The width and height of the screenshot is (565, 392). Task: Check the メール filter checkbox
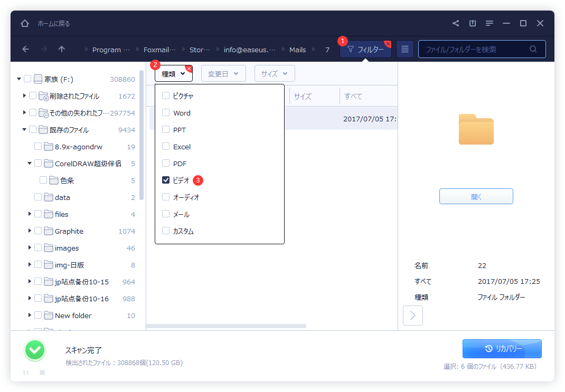click(166, 214)
